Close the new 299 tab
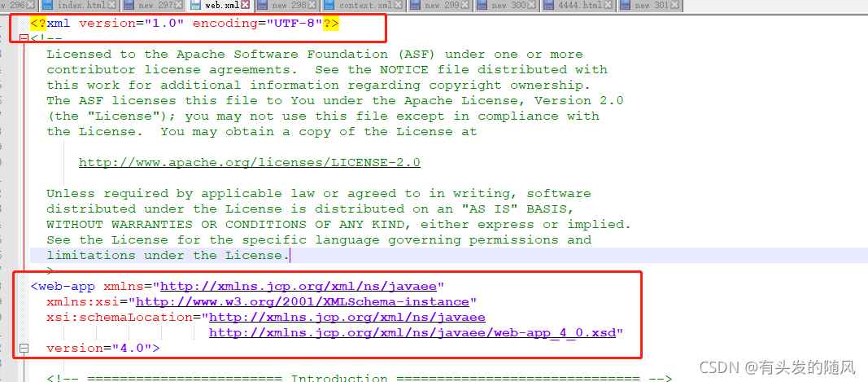Image resolution: width=868 pixels, height=382 pixels. point(466,6)
